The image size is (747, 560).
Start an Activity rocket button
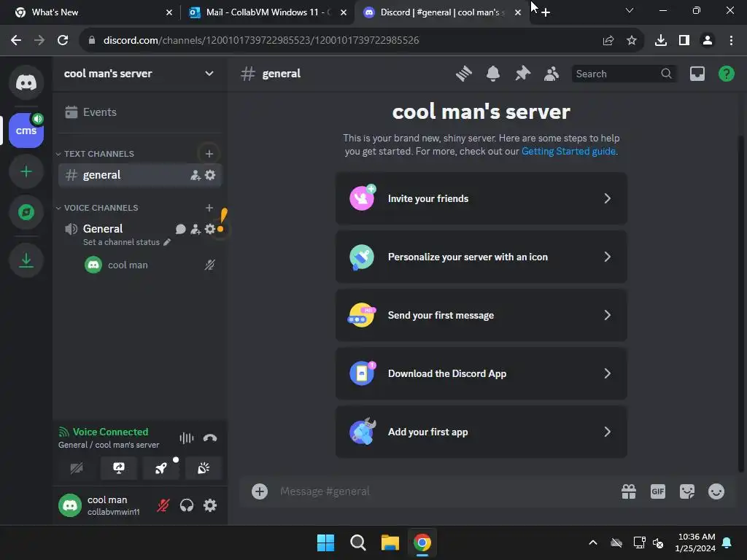(161, 468)
